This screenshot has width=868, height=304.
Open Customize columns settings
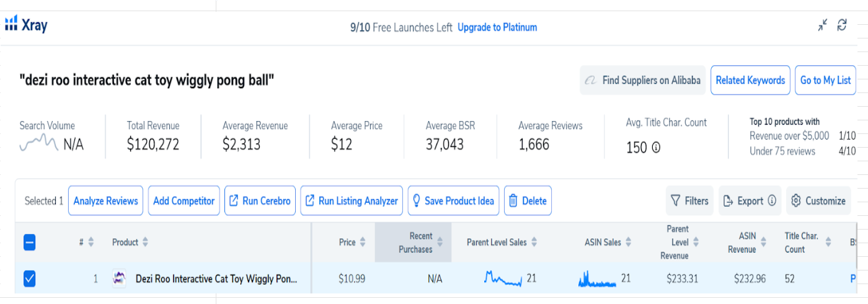coord(818,200)
